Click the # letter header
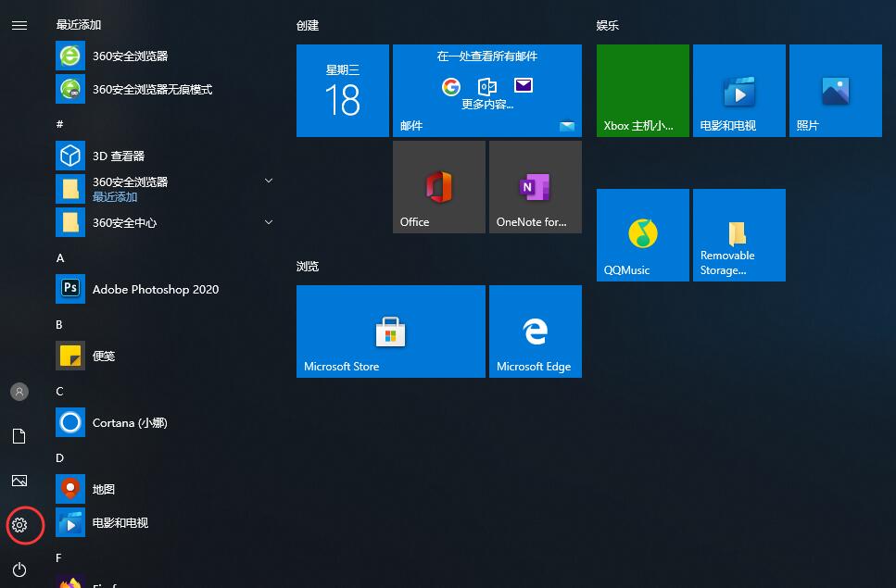 tap(59, 124)
